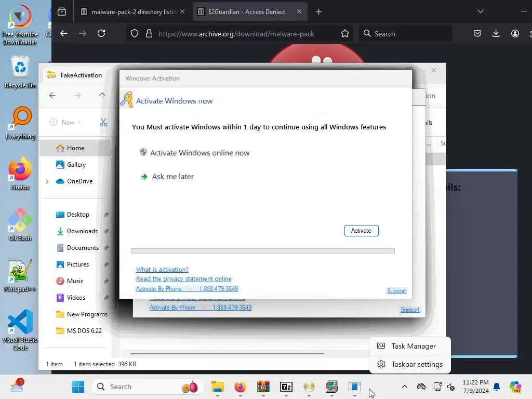
Task: Click the activation progress bar
Action: (x=262, y=251)
